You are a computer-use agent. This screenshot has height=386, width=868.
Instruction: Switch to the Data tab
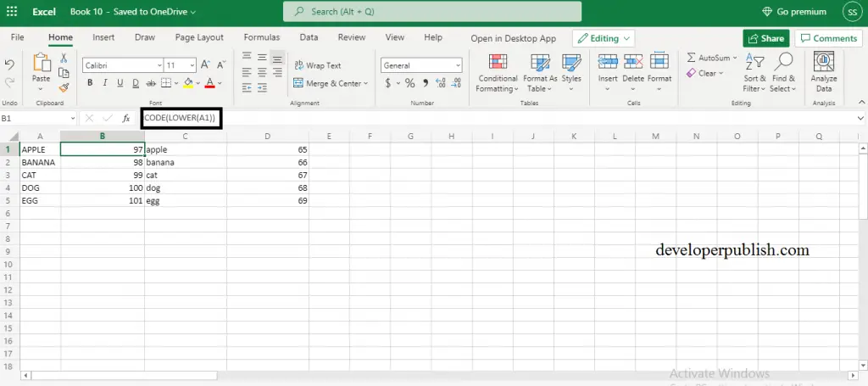pyautogui.click(x=309, y=37)
